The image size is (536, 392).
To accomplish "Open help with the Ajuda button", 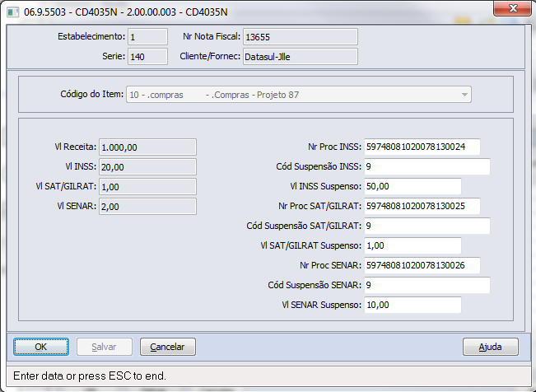I will (490, 347).
